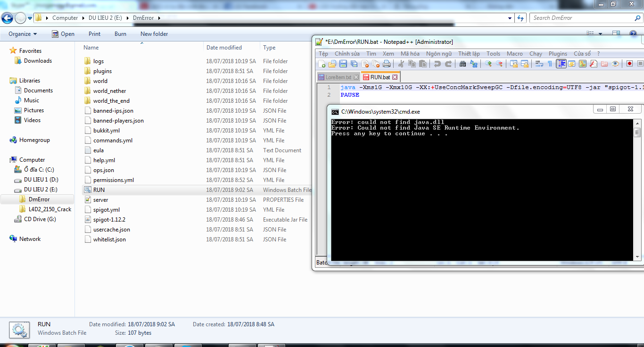Open the Tìm menu in Notepad++
The height and width of the screenshot is (347, 644).
pos(371,54)
